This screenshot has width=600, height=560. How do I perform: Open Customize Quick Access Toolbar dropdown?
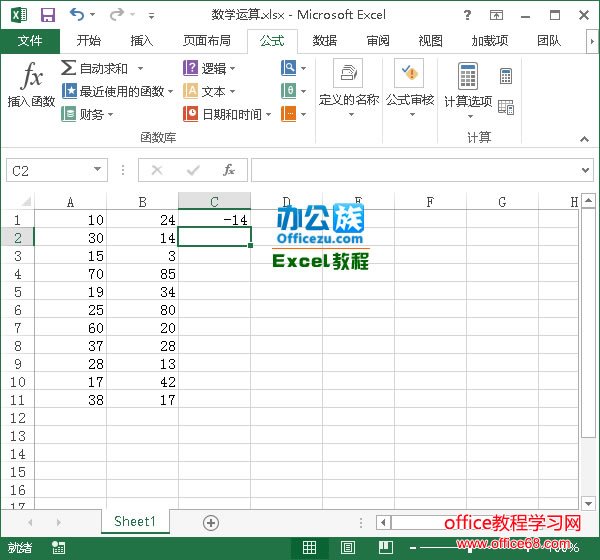tap(152, 16)
